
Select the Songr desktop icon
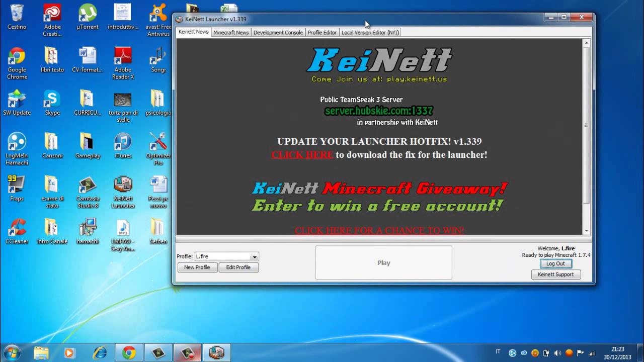click(x=158, y=60)
